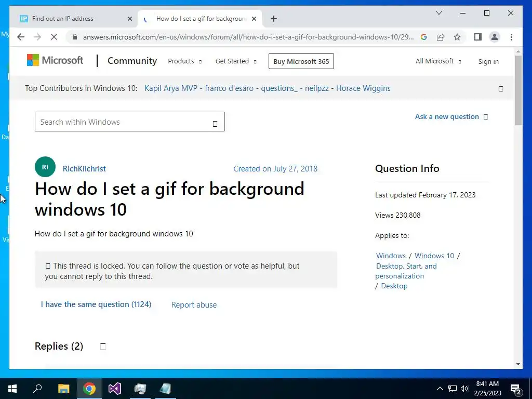Expand the Products menu

pyautogui.click(x=185, y=61)
